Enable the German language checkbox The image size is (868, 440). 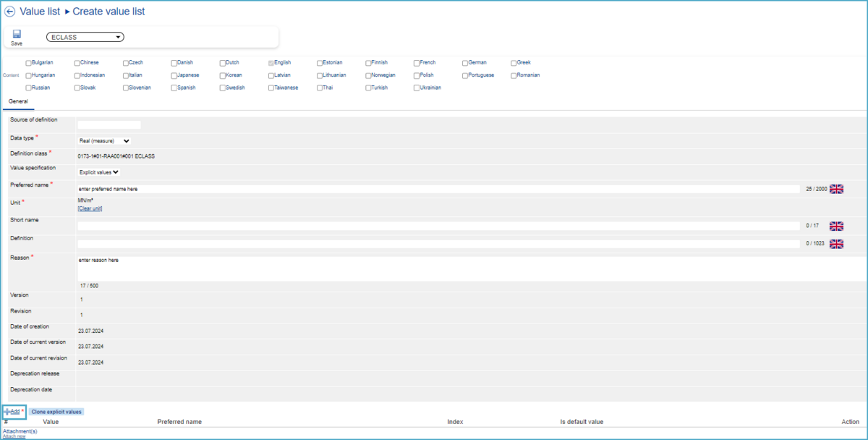465,63
